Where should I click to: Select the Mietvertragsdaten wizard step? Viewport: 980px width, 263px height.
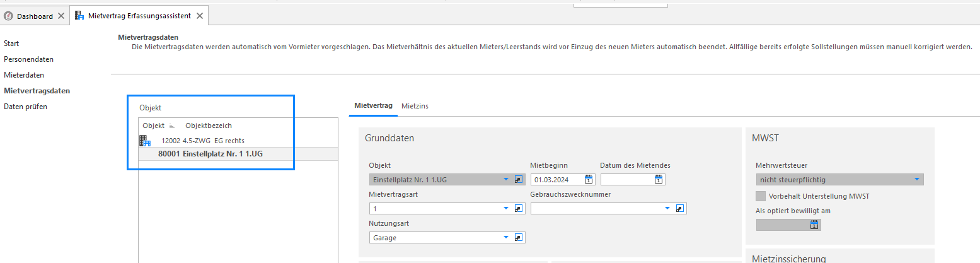pyautogui.click(x=37, y=91)
